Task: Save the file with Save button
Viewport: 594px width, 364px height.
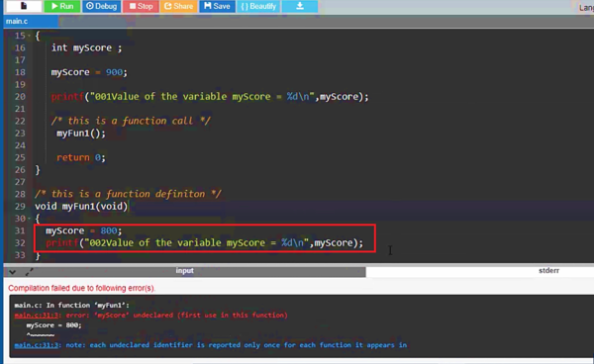Action: pyautogui.click(x=217, y=6)
